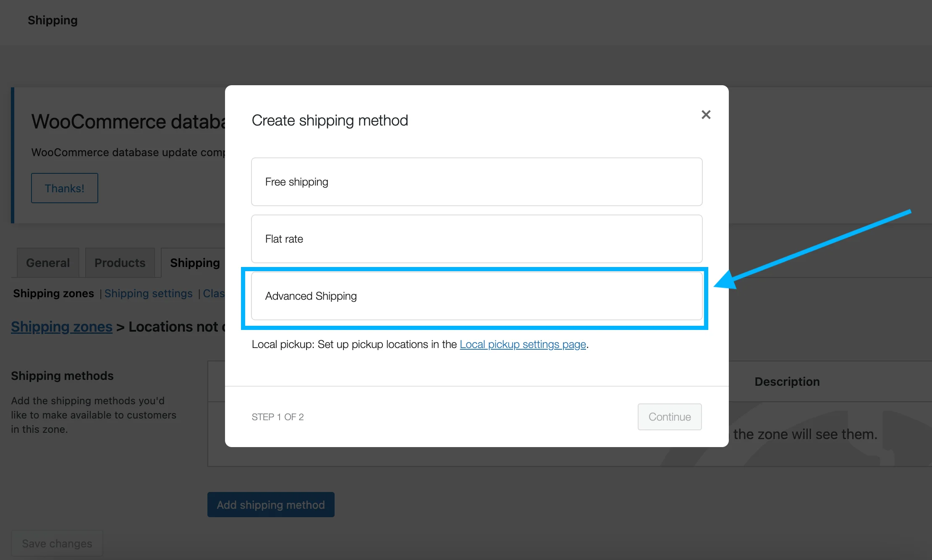Open the Local pickup settings page link
Image resolution: width=932 pixels, height=560 pixels.
click(x=523, y=344)
